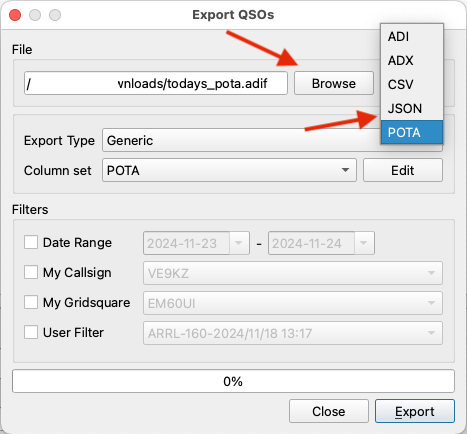Check the My Gridsquare filter

[x=31, y=302]
